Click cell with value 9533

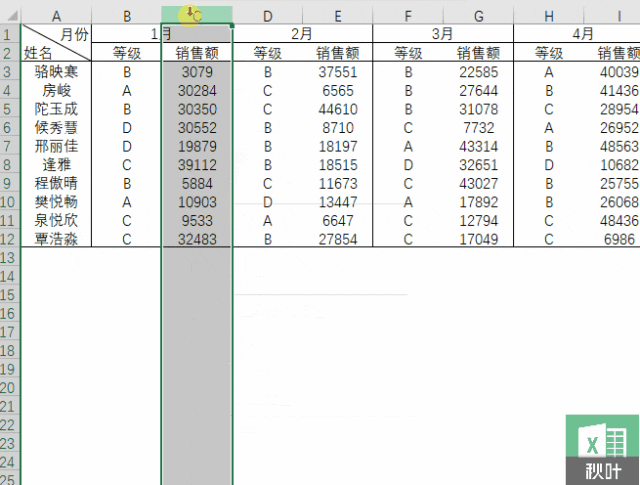pyautogui.click(x=197, y=220)
